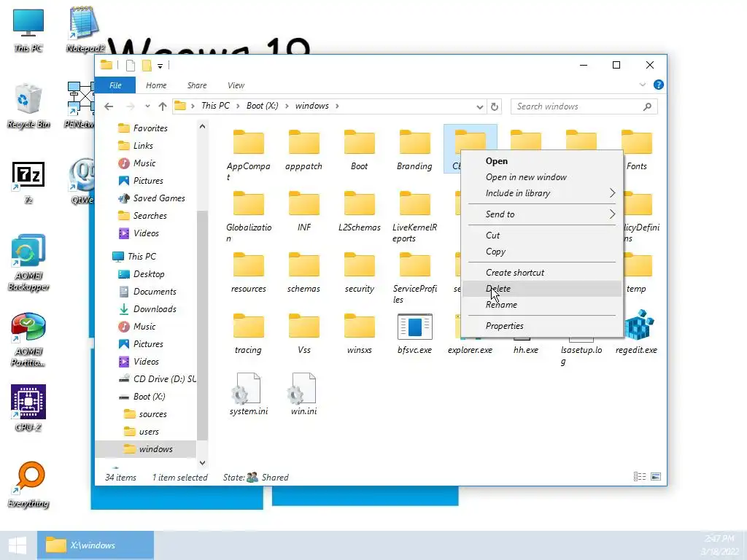Select the winsxs folder
747x560 pixels.
point(359,333)
